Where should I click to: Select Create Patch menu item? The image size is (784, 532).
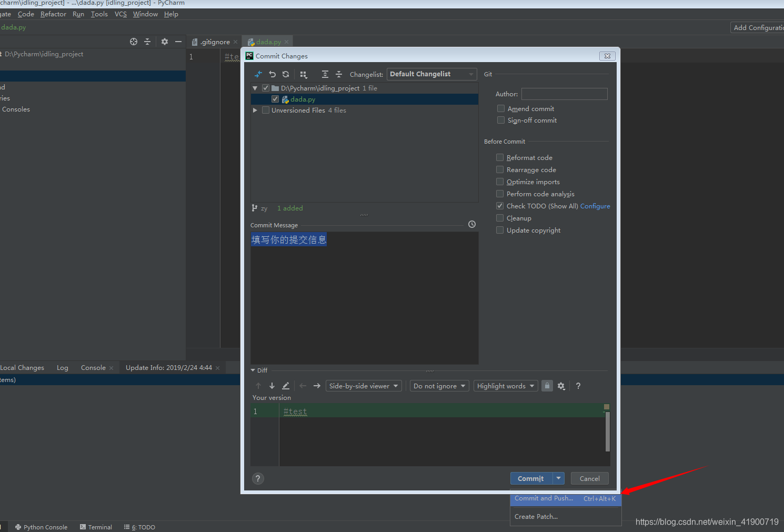tap(566, 517)
